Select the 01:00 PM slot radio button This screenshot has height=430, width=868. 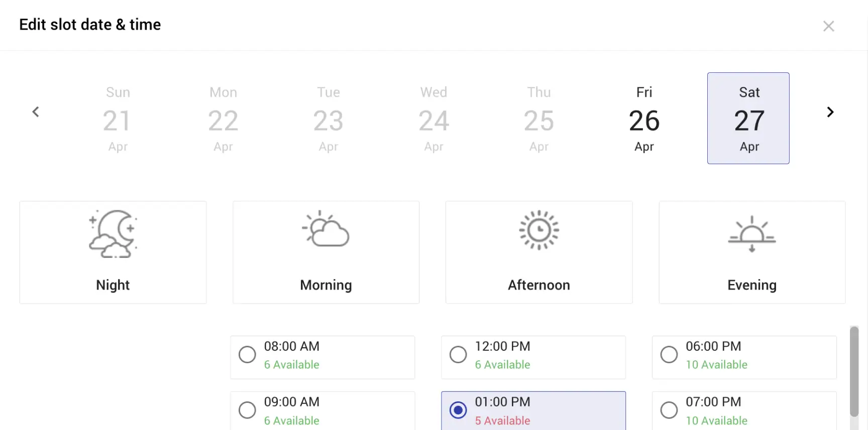click(x=458, y=410)
